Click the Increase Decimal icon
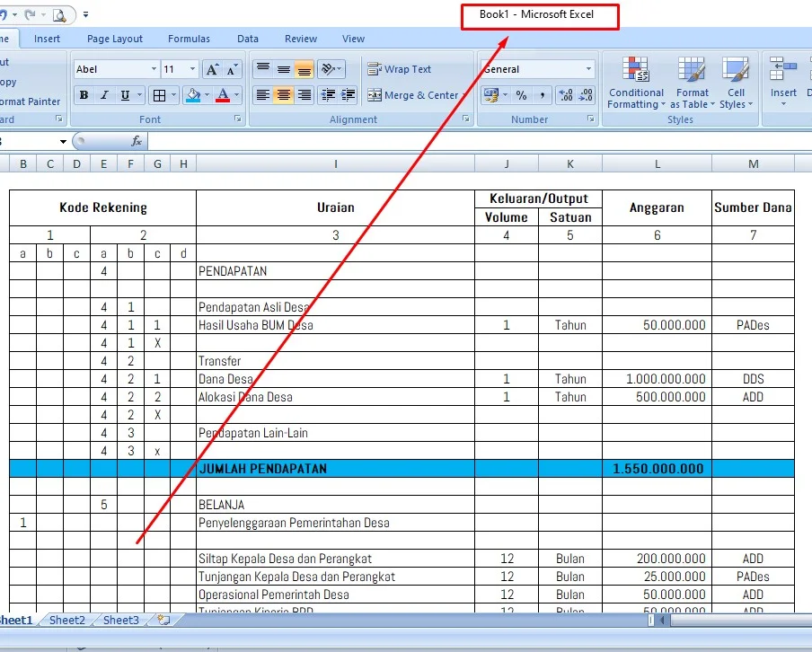Screen dimensions: 812x652 pyautogui.click(x=565, y=95)
